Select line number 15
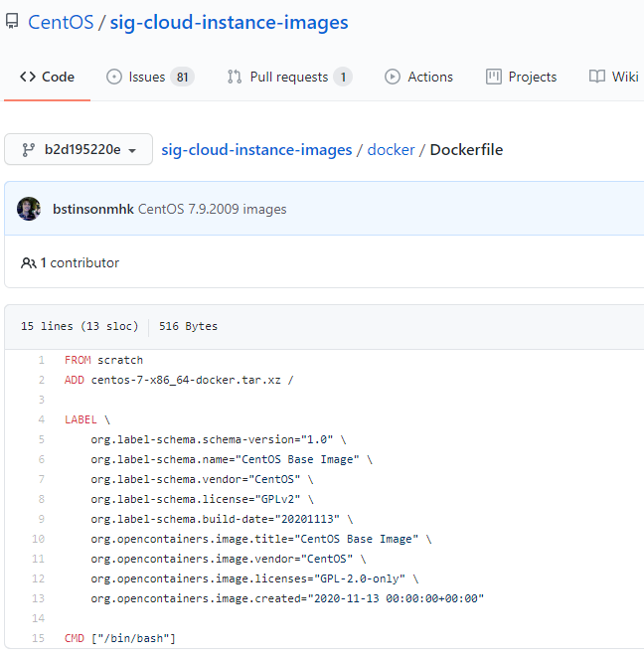This screenshot has width=644, height=659. 38,638
